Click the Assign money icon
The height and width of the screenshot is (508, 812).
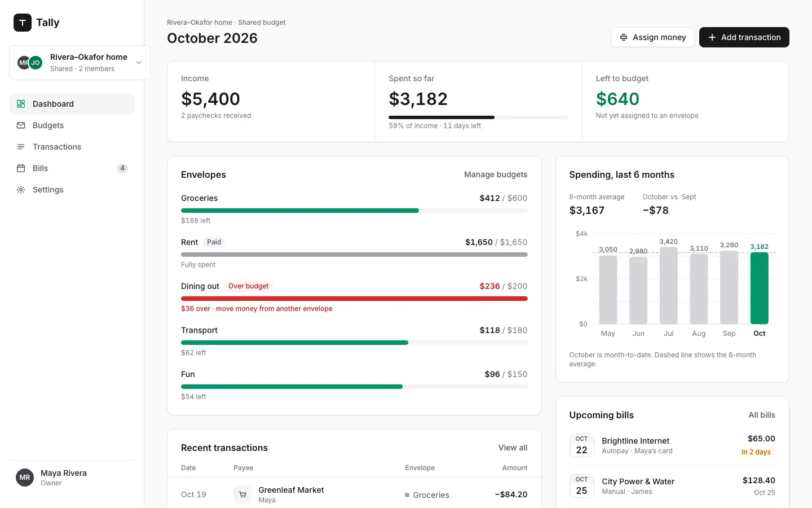(x=624, y=37)
